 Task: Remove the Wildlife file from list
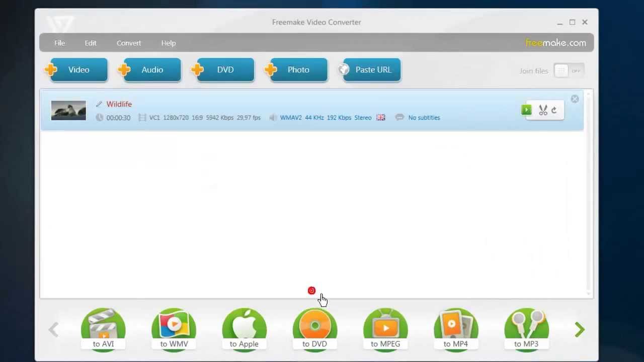point(575,99)
